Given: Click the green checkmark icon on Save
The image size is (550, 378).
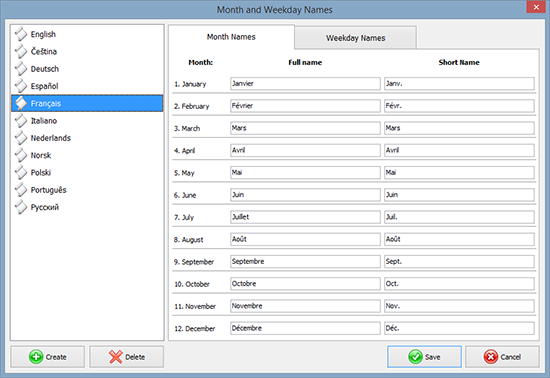Looking at the screenshot, I should coord(415,357).
